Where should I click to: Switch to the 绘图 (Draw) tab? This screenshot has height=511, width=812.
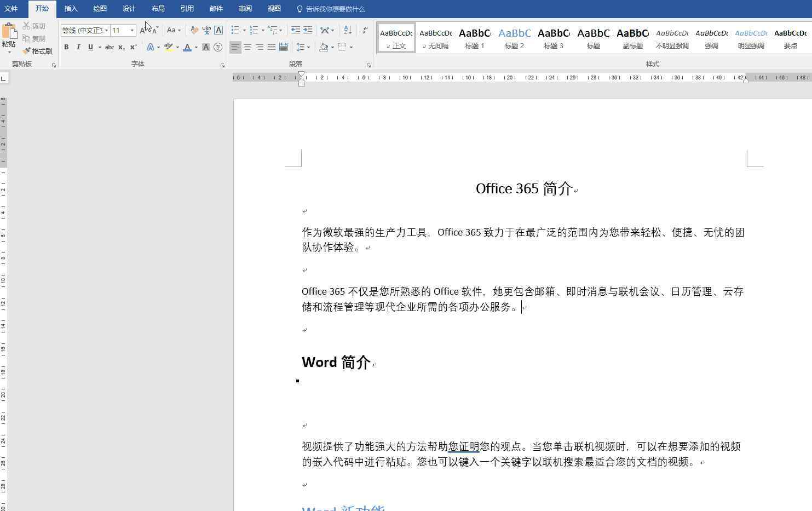coord(100,9)
